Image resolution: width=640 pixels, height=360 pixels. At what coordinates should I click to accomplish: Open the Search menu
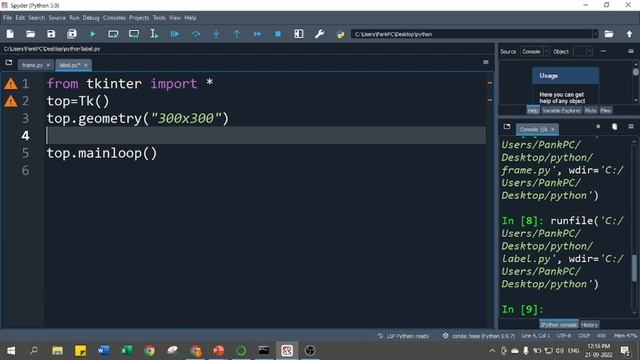[x=37, y=18]
